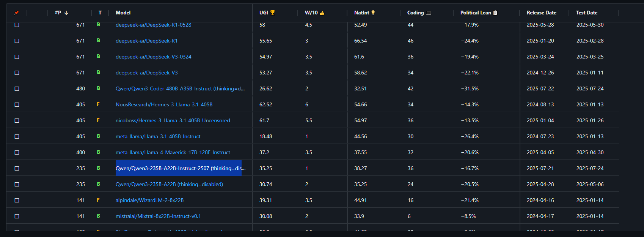Tick the checkbox for DeepSeek-R1-0528 row

coord(17,25)
